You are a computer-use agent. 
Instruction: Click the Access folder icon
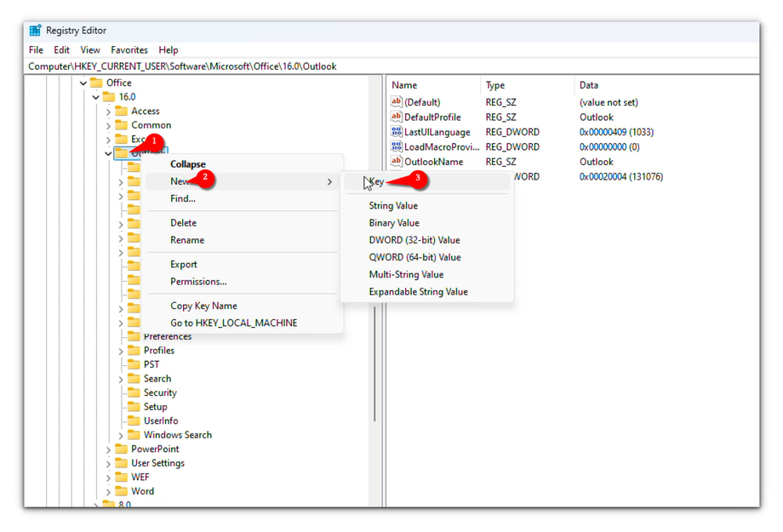pyautogui.click(x=122, y=111)
